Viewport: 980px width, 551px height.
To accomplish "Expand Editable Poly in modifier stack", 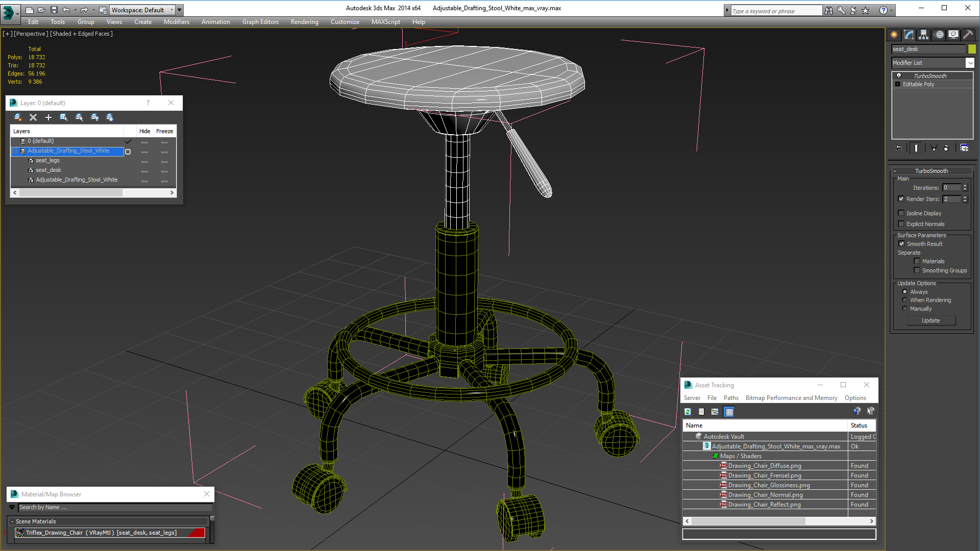I will (x=898, y=84).
